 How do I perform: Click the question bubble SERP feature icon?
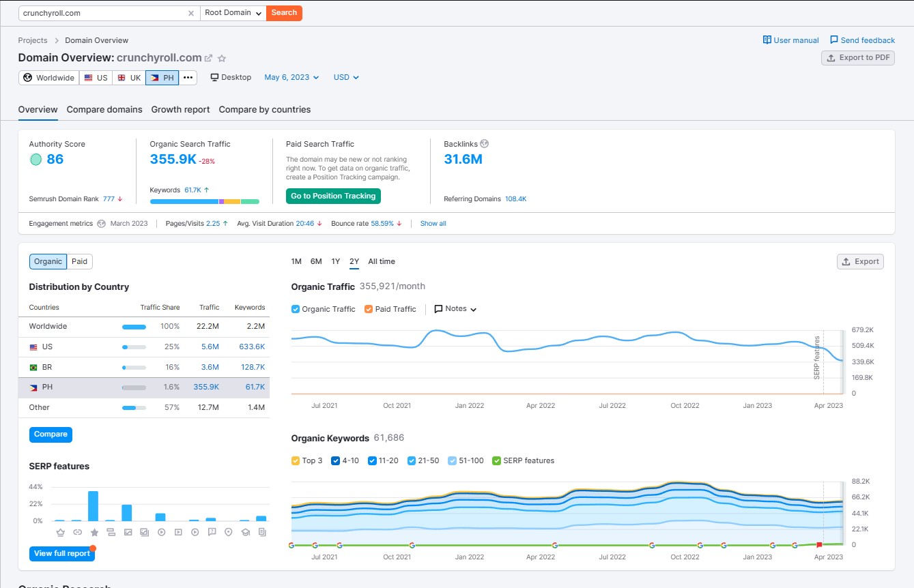(x=212, y=533)
